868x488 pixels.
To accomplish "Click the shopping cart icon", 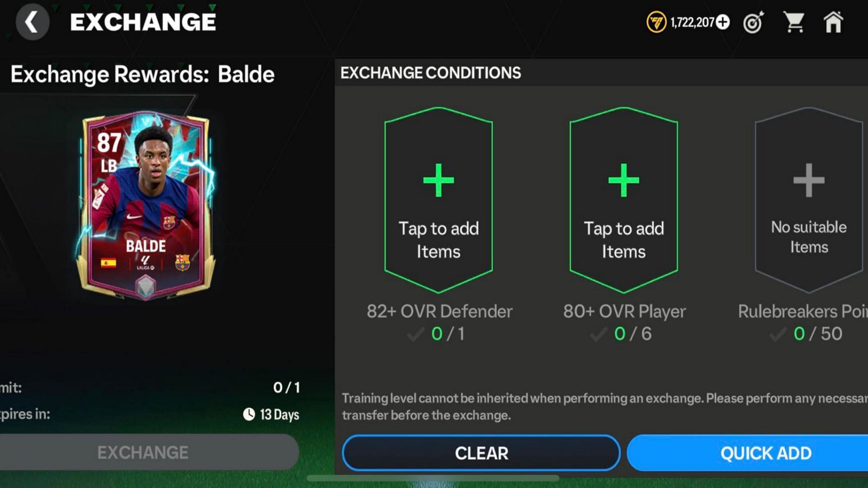I will [794, 22].
